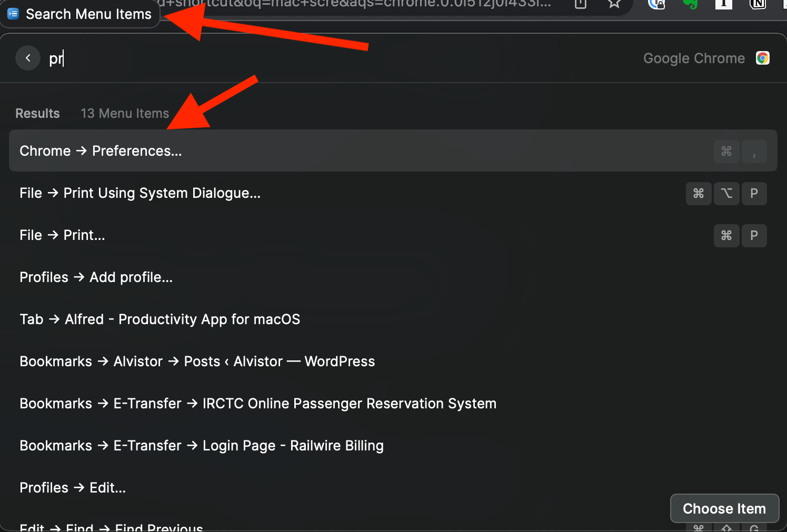Choose File → Print... menu item
Screen dimensions: 787x532
click(393, 235)
